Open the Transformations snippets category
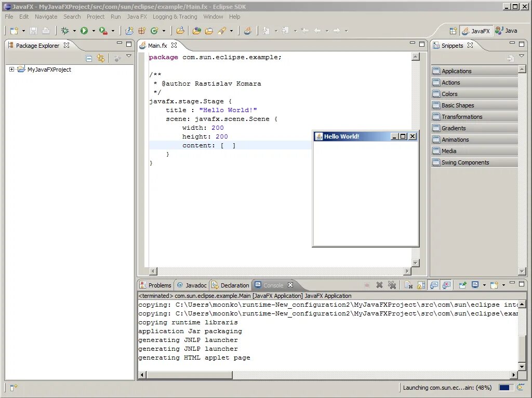This screenshot has width=532, height=398. tap(474, 117)
